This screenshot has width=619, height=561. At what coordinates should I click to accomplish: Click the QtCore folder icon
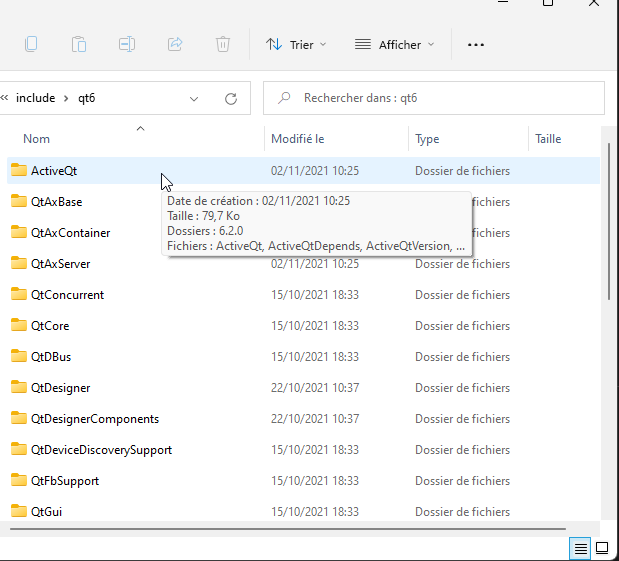(19, 325)
